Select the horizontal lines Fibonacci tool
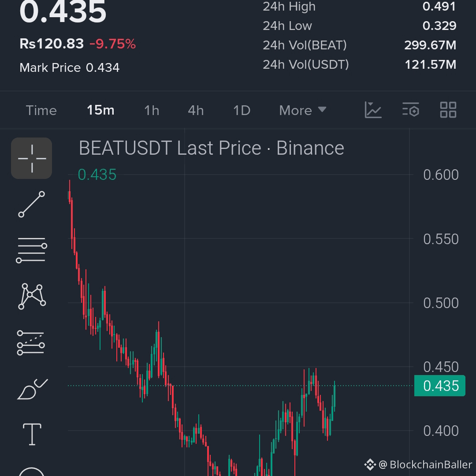476x476 pixels. [x=32, y=250]
